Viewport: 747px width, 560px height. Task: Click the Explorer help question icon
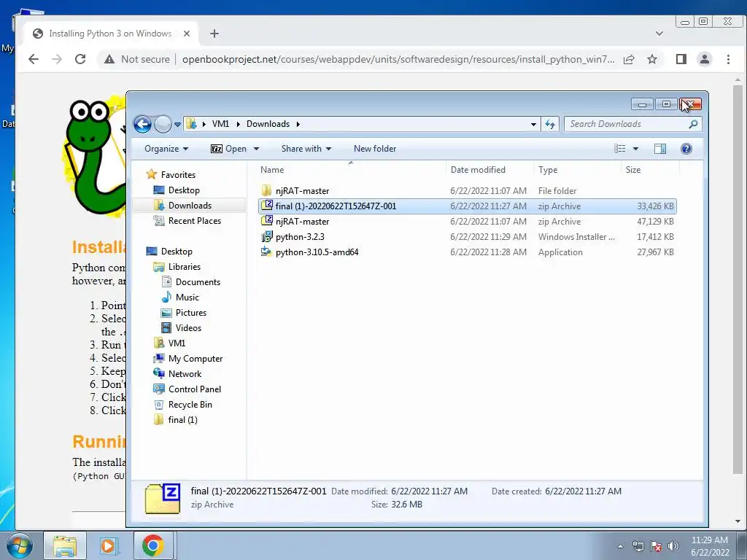click(x=686, y=149)
